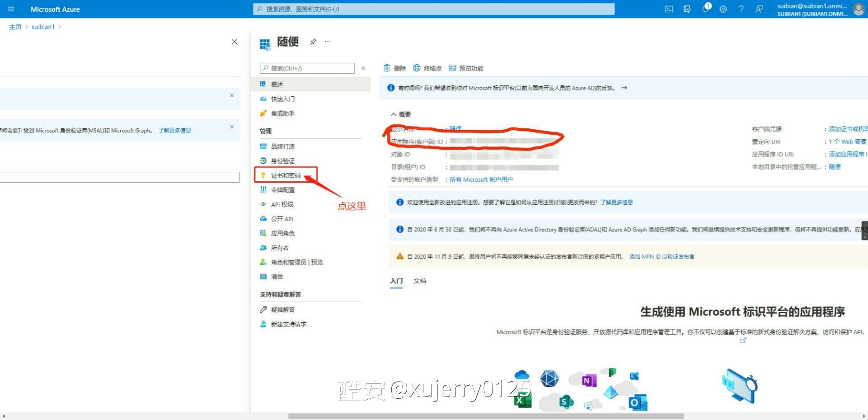Click the 删除 trash button
The height and width of the screenshot is (420, 868).
coord(395,68)
